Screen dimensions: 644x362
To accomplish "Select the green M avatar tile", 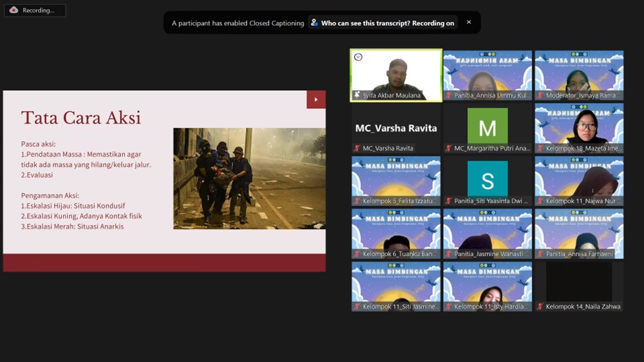I will [x=487, y=127].
